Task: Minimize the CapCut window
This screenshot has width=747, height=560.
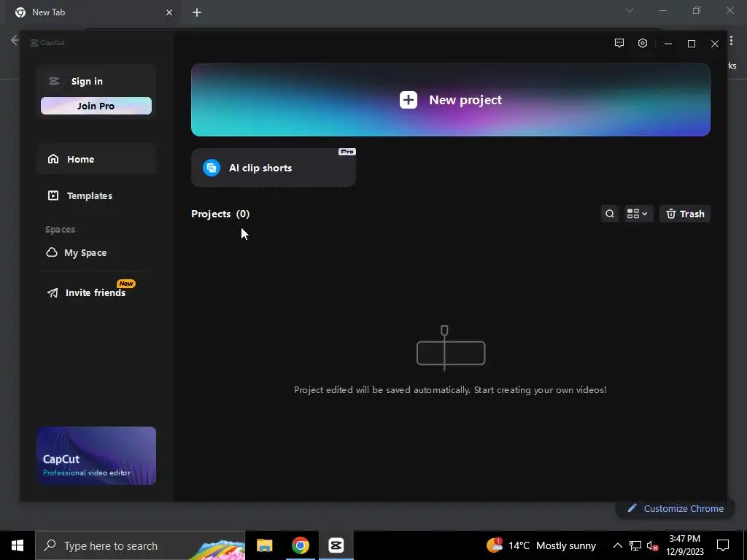Action: click(668, 43)
